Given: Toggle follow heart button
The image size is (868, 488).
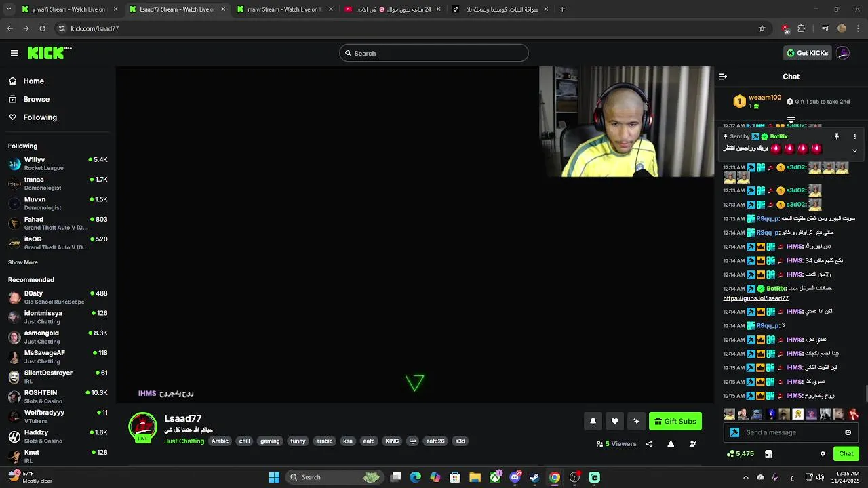Looking at the screenshot, I should click(x=614, y=421).
